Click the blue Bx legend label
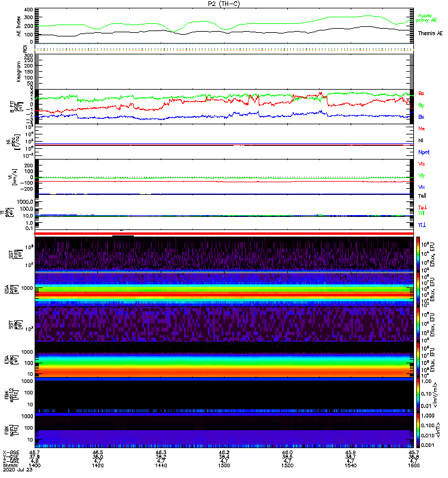The image size is (448, 478). (x=422, y=117)
